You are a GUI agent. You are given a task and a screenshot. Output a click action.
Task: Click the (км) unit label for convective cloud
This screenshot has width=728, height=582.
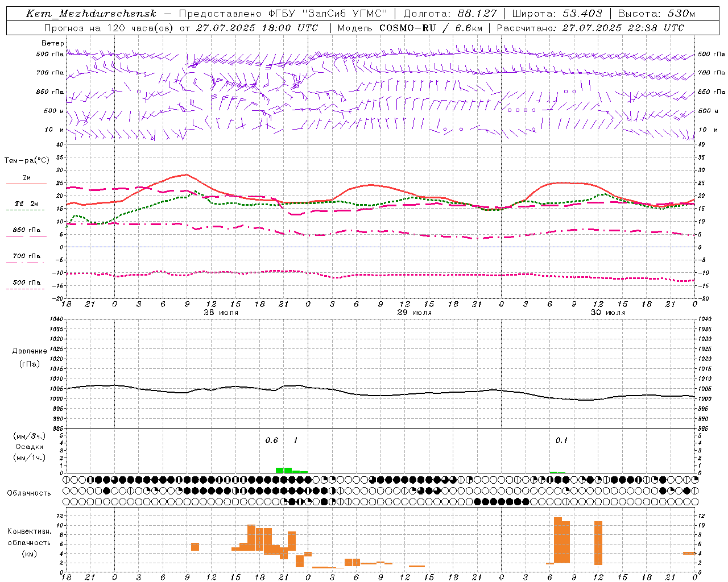(x=30, y=554)
